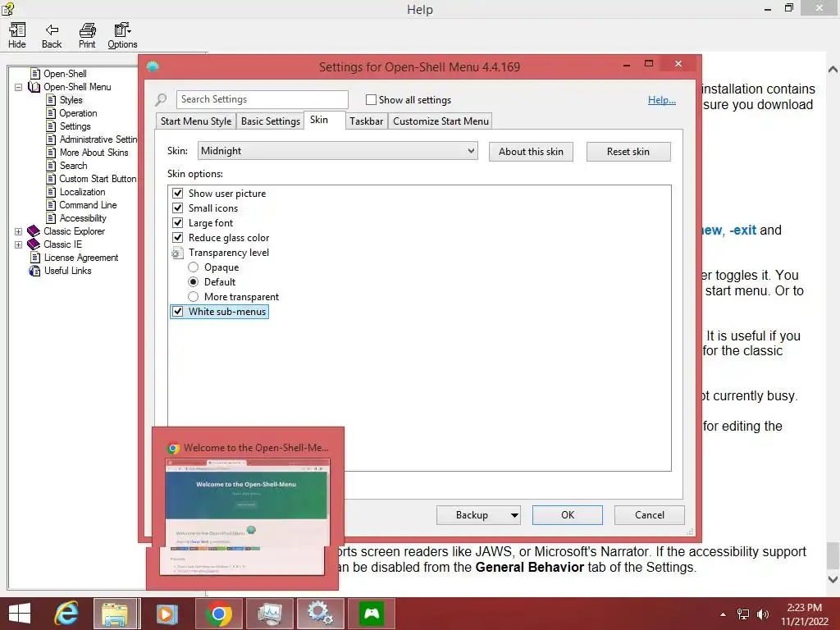Image resolution: width=840 pixels, height=630 pixels.
Task: Click About this skin button
Action: point(531,152)
